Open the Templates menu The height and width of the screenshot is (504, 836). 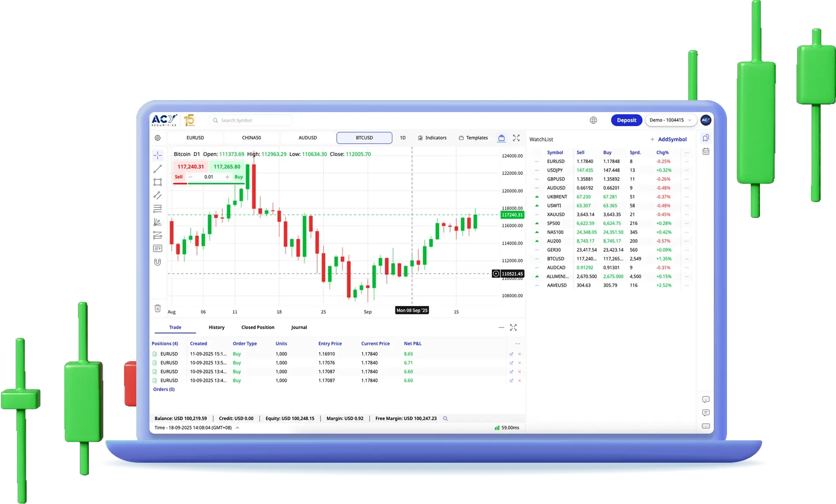point(473,138)
